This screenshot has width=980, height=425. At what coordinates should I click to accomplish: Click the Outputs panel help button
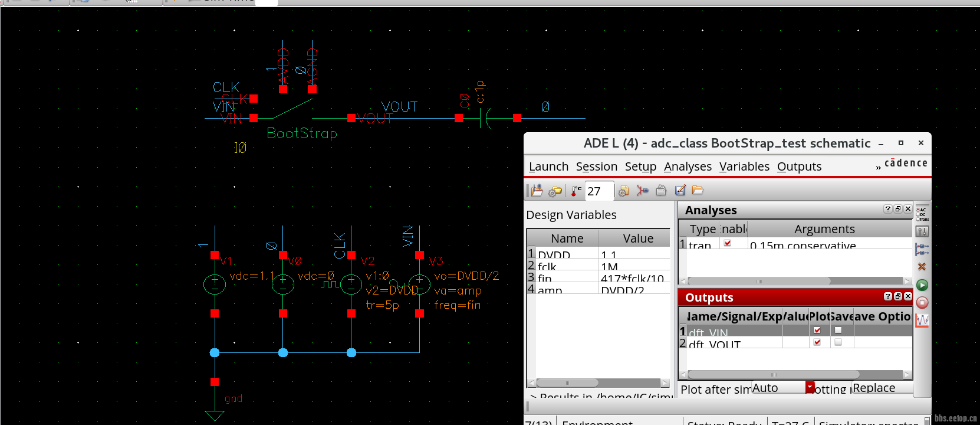[887, 296]
